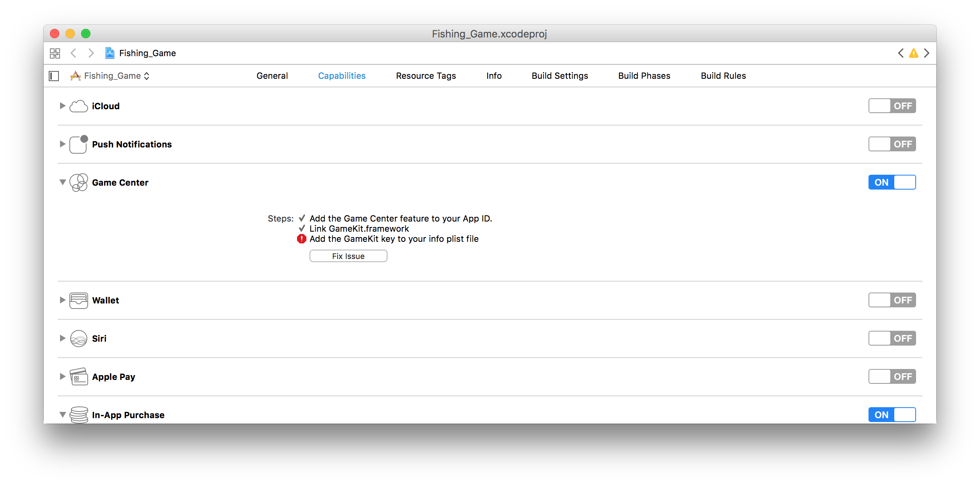Show the project and targets list sidebar
Viewport: 980px width, 486px height.
pyautogui.click(x=54, y=76)
